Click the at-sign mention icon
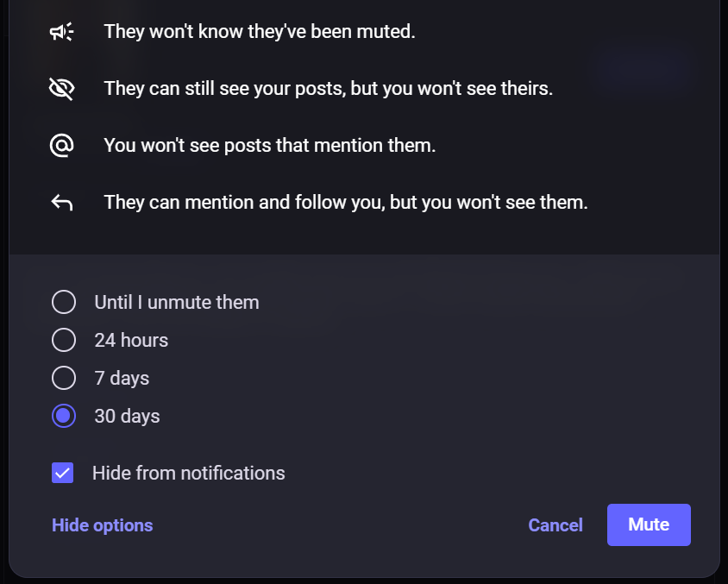The width and height of the screenshot is (728, 584). tap(62, 145)
